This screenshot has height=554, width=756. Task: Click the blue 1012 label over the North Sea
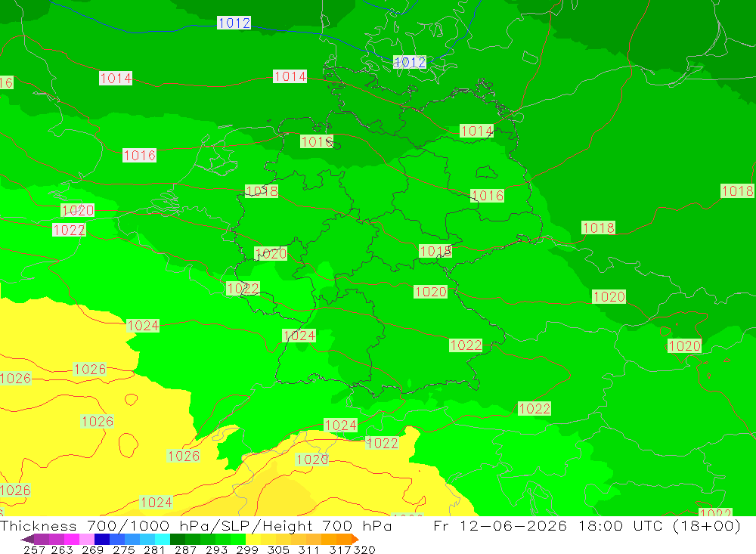point(234,23)
